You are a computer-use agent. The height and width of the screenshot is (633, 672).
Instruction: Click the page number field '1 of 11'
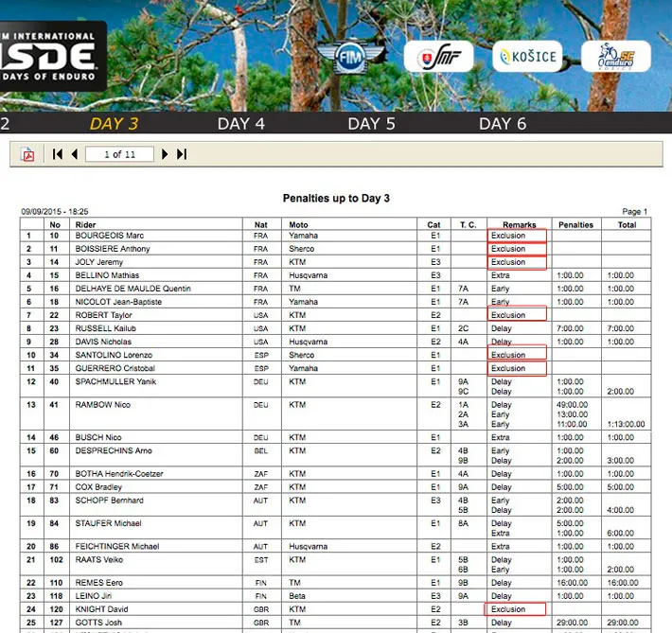(119, 154)
